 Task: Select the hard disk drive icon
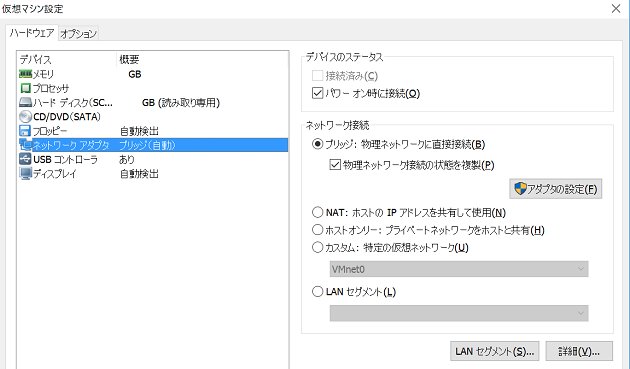pyautogui.click(x=25, y=102)
